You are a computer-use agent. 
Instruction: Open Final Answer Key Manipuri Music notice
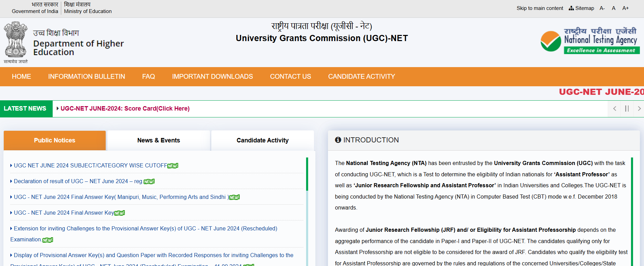121,197
